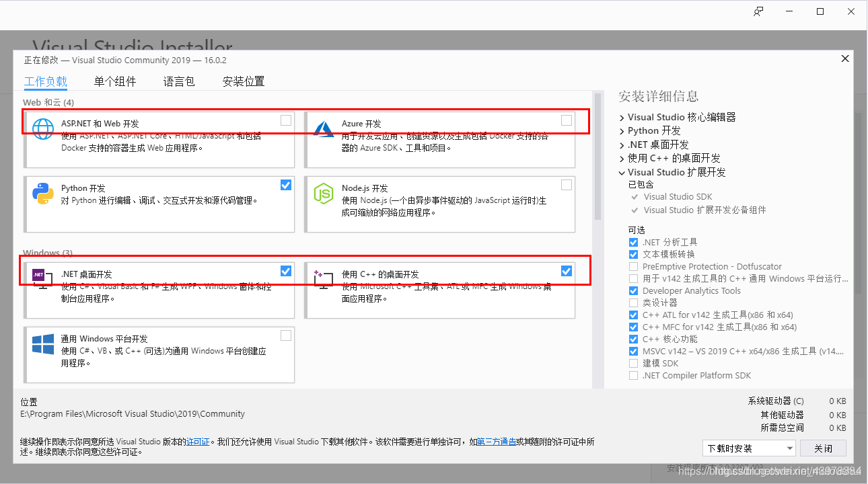Switch to 安装位置 tab

[244, 82]
